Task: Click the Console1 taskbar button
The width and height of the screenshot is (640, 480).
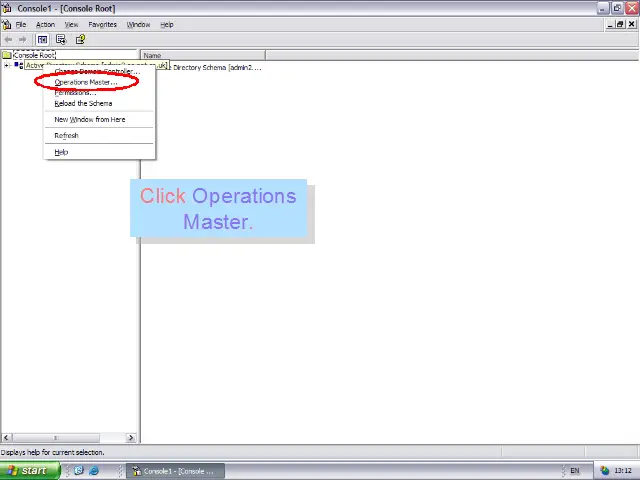Action: [x=172, y=471]
